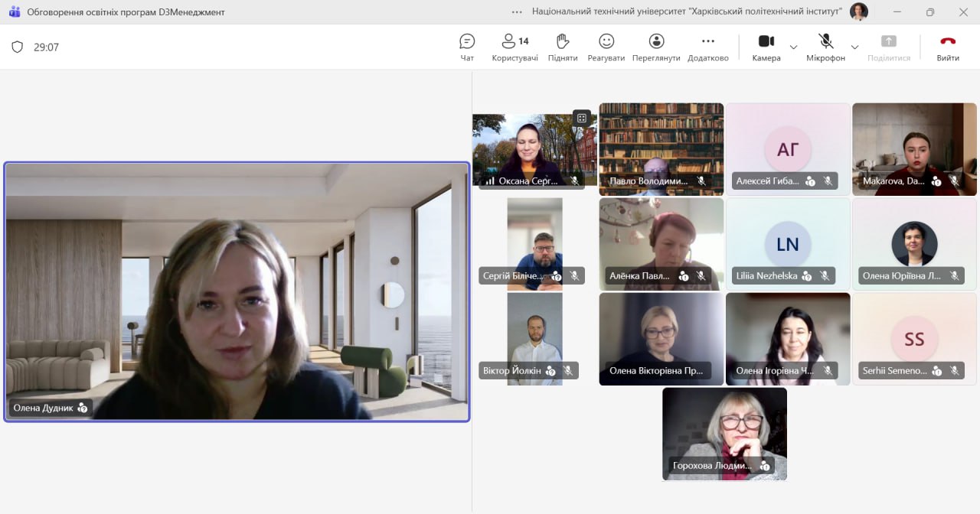Select Makarova, Da... video tile
980x514 pixels.
(x=914, y=149)
